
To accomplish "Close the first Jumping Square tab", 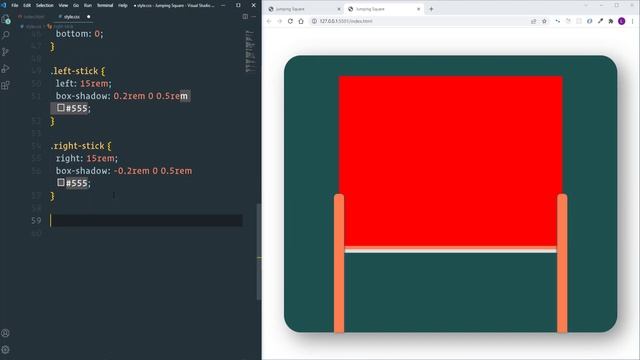I will (339, 9).
